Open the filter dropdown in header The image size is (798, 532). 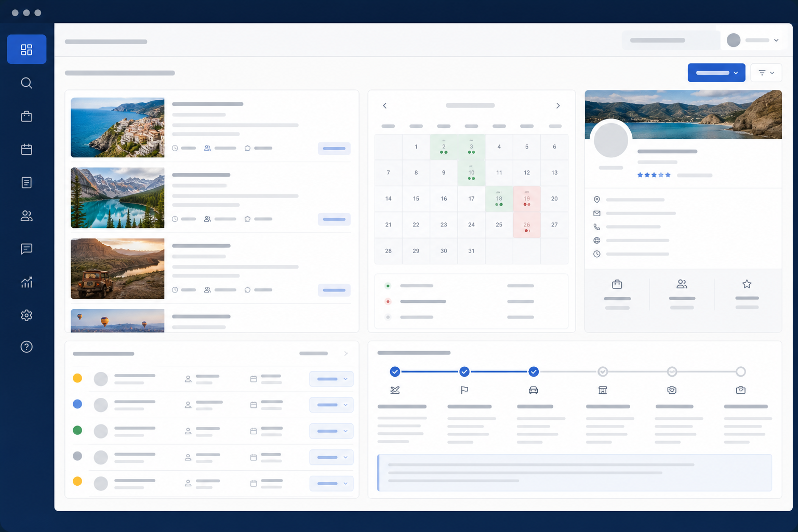pos(766,73)
